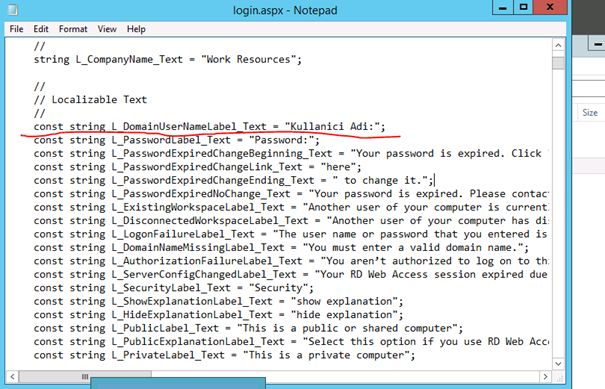Open the View menu

click(107, 29)
